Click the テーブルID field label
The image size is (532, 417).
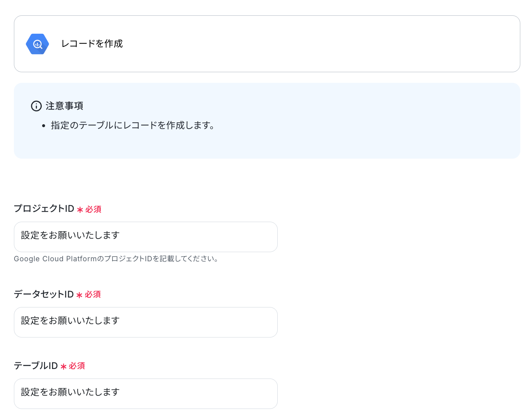(36, 366)
